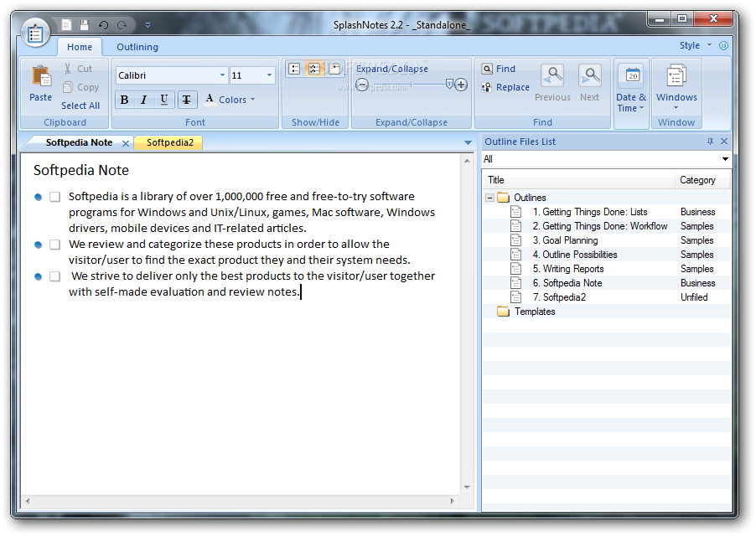
Task: Open the SplashNotes application orb menu
Action: (35, 33)
